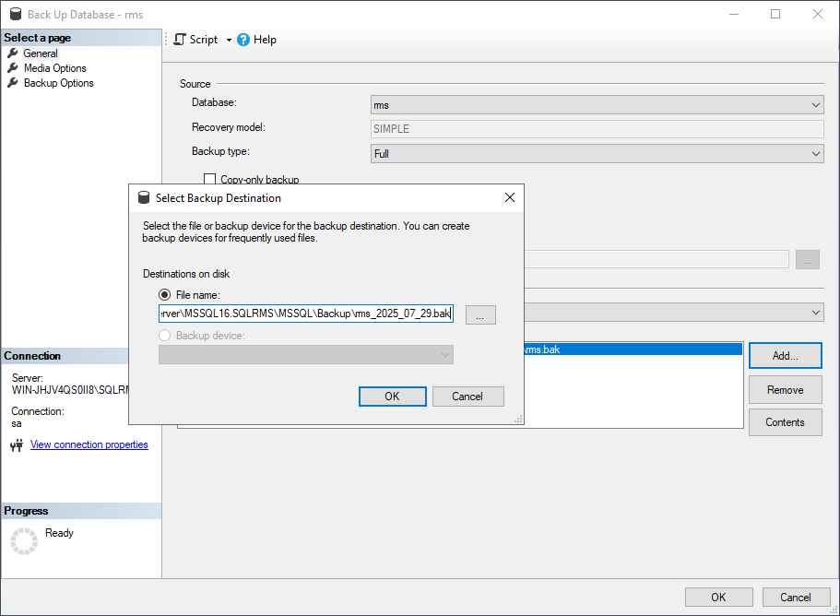Click the Recovery model SIMPLE field
This screenshot has width=840, height=616.
coord(597,128)
